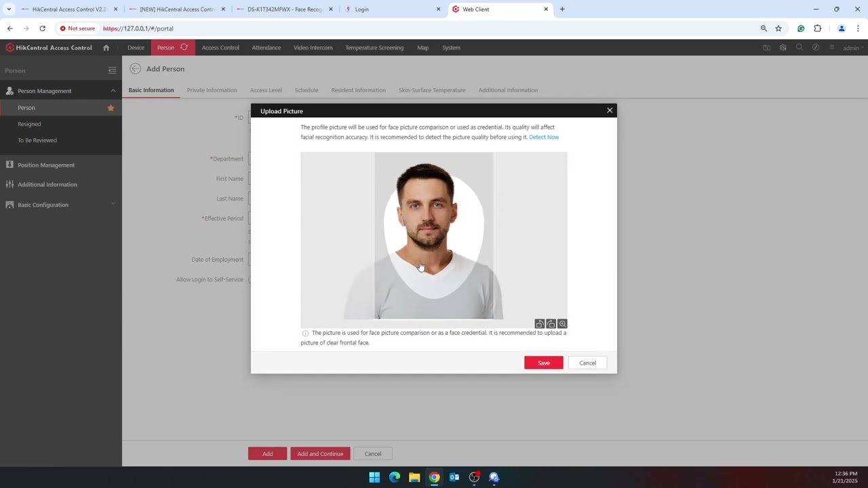Open the Temperature Screening menu

pos(374,47)
